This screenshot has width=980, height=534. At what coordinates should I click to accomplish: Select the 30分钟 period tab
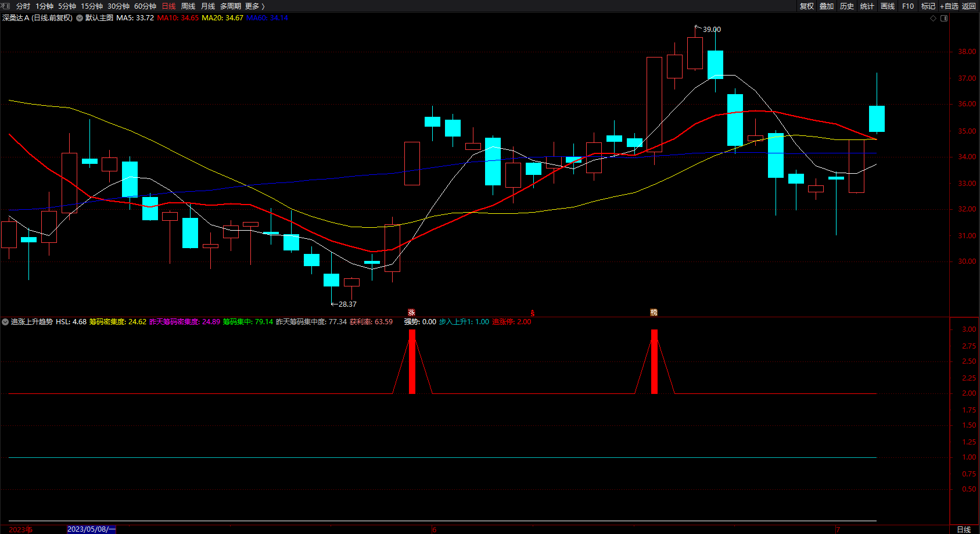(x=119, y=6)
